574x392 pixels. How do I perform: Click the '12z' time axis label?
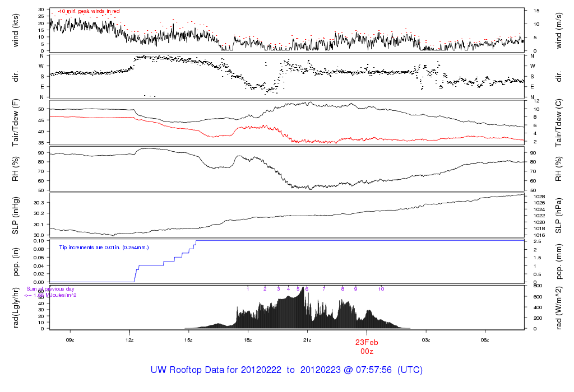pos(129,340)
